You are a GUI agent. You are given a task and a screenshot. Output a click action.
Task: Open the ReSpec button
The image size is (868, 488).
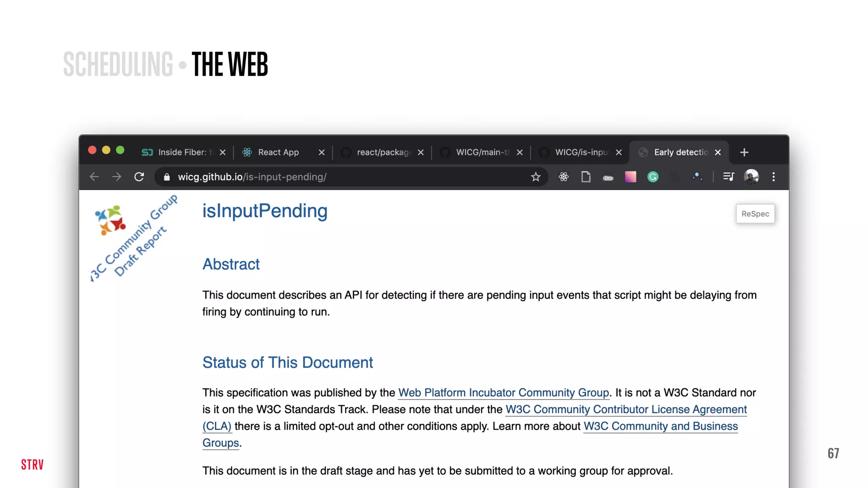click(755, 214)
